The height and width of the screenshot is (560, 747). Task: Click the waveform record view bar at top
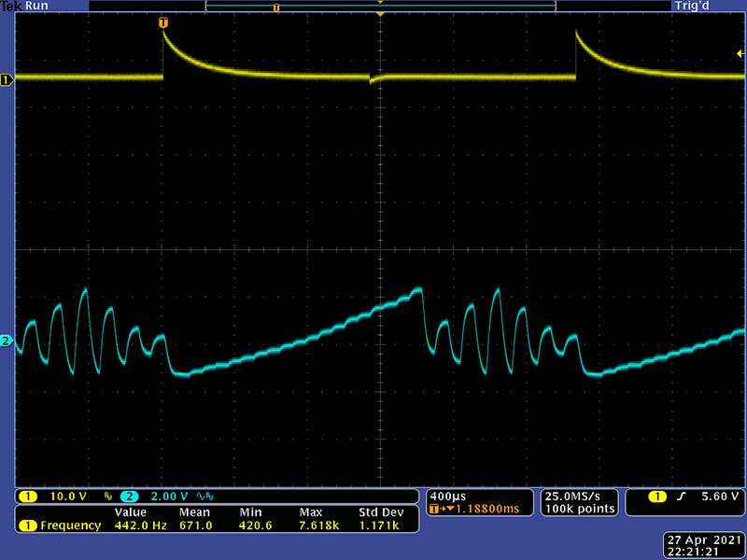coord(380,7)
